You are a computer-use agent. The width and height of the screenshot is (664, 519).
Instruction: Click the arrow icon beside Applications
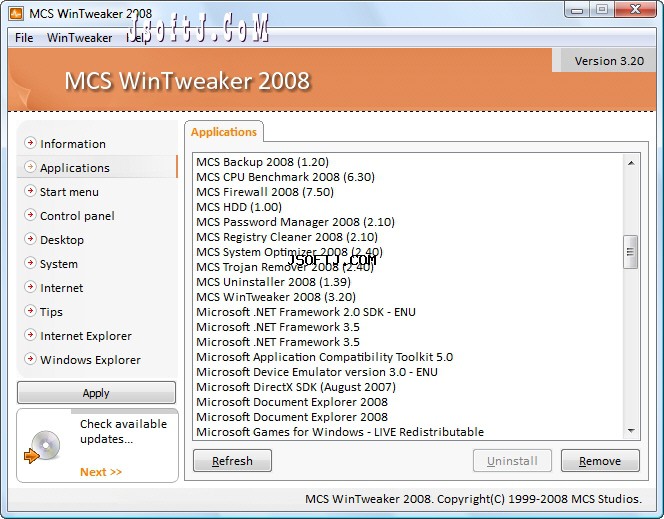coord(30,167)
